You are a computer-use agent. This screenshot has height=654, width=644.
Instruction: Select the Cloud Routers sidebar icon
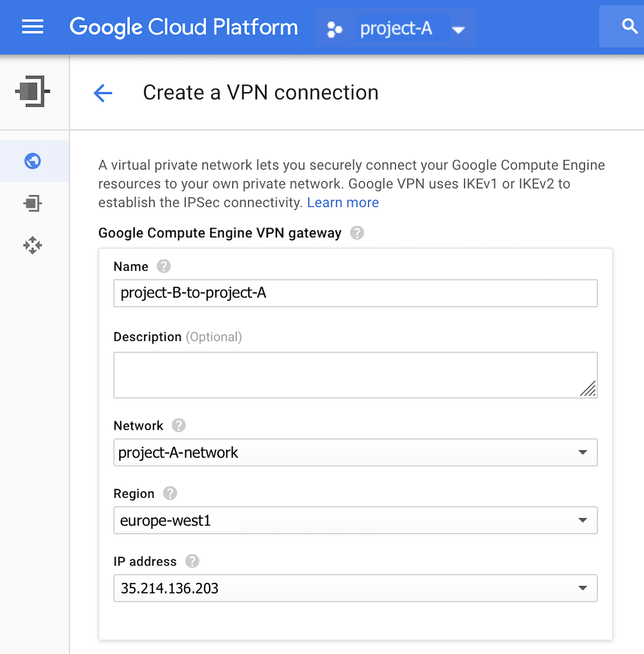(x=33, y=245)
